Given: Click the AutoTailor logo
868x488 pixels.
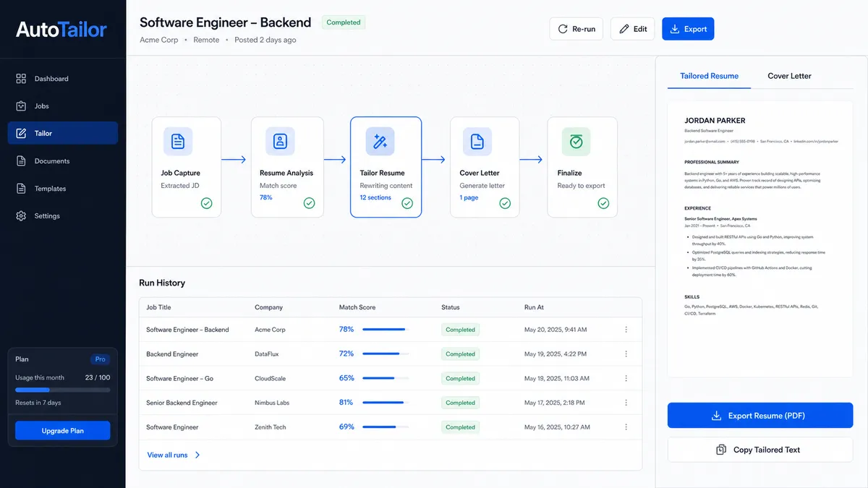Looking at the screenshot, I should point(61,30).
